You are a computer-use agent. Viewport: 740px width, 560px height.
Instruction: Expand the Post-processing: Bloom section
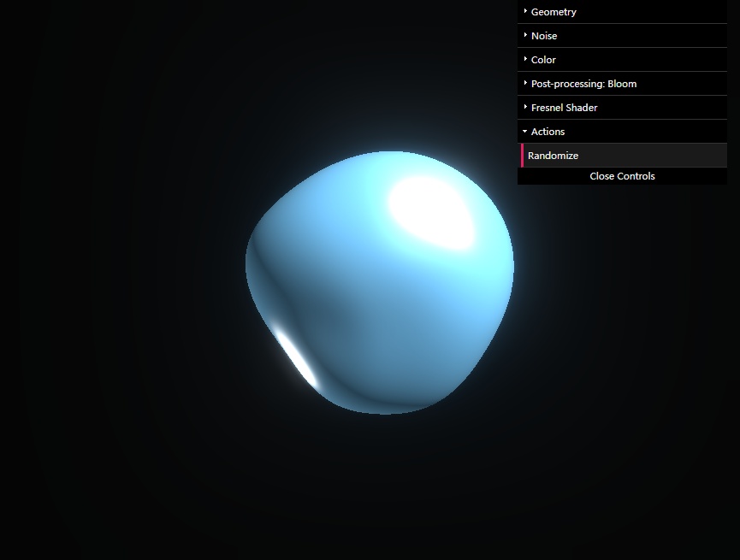(583, 84)
